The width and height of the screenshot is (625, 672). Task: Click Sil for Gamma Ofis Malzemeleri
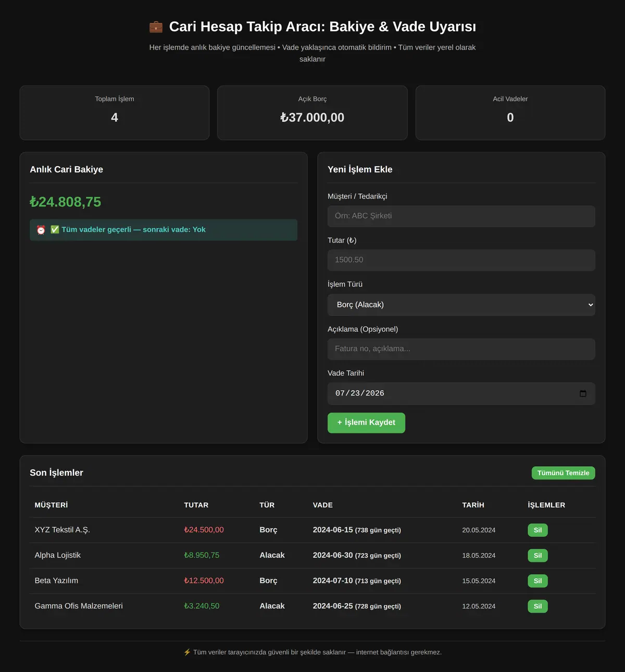537,606
